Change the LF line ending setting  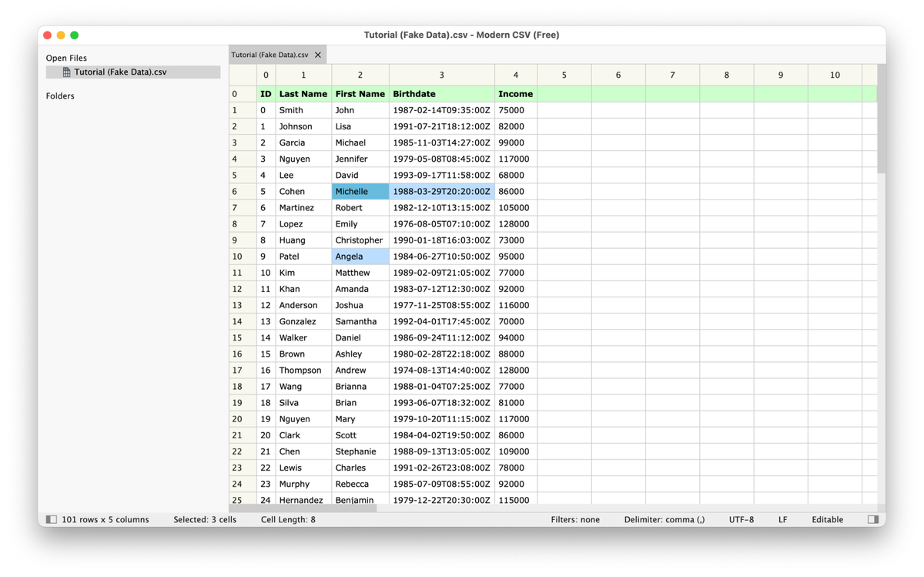(782, 519)
